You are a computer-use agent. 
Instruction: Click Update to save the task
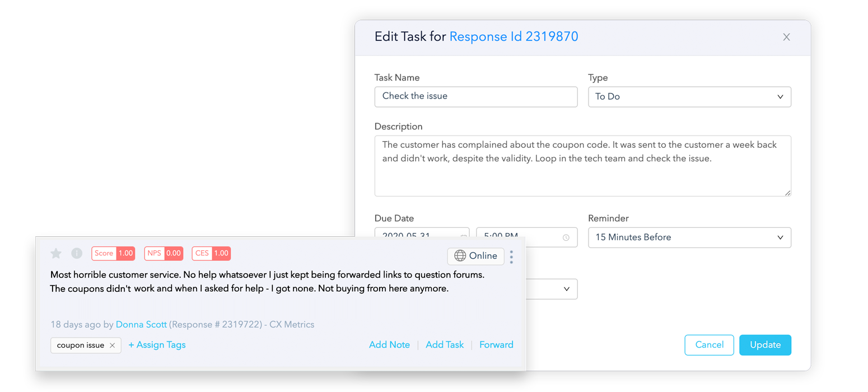765,345
